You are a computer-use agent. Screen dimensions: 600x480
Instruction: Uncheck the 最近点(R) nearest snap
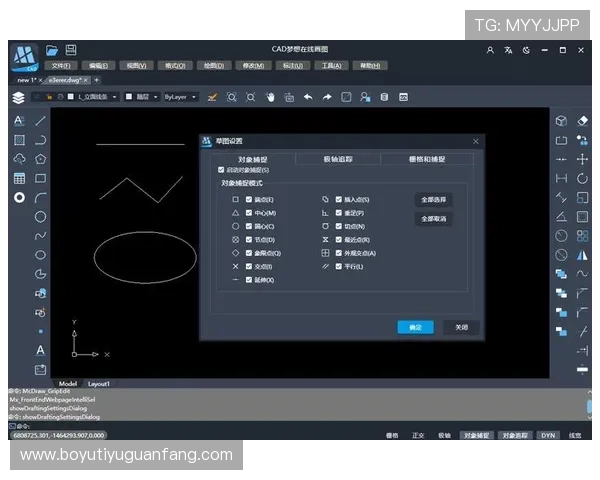pyautogui.click(x=339, y=240)
